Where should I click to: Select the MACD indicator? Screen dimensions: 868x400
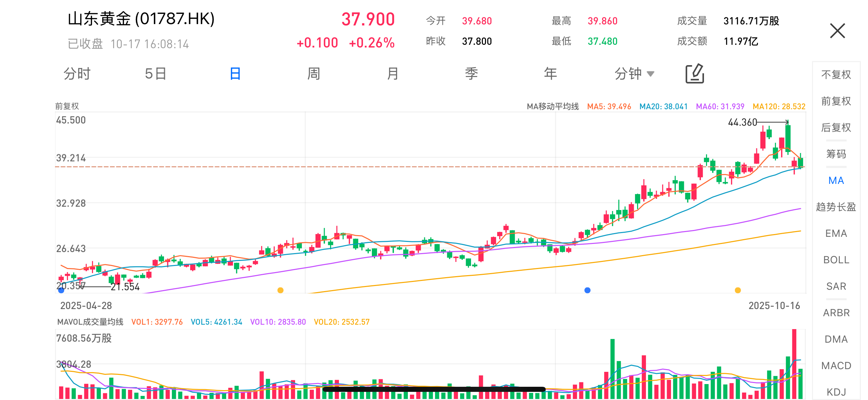pyautogui.click(x=836, y=366)
